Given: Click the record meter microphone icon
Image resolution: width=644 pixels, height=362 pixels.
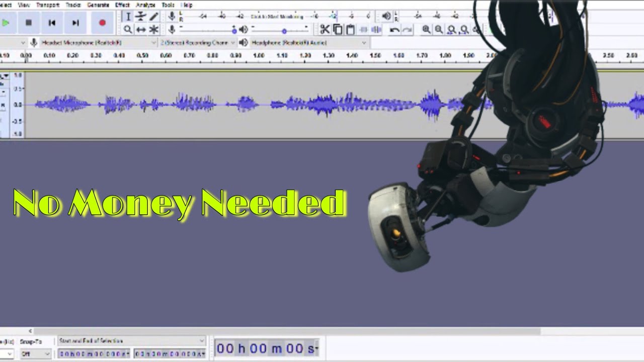Looking at the screenshot, I should 172,17.
